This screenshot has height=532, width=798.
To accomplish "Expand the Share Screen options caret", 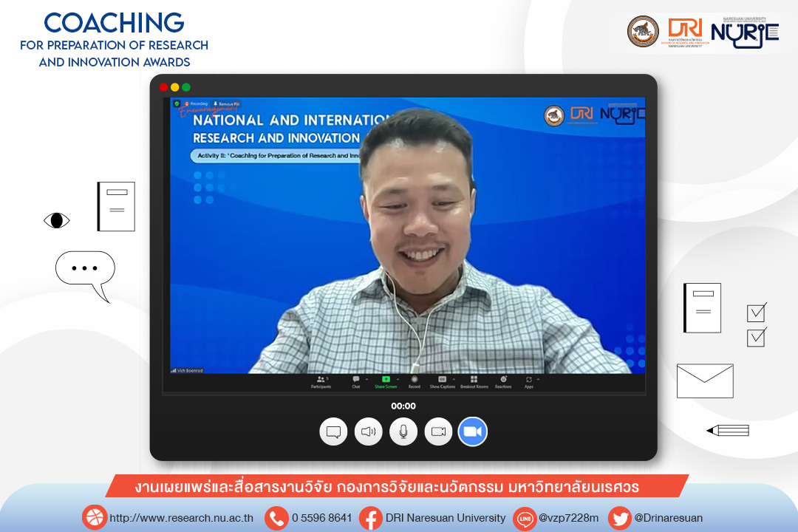I will pyautogui.click(x=398, y=379).
